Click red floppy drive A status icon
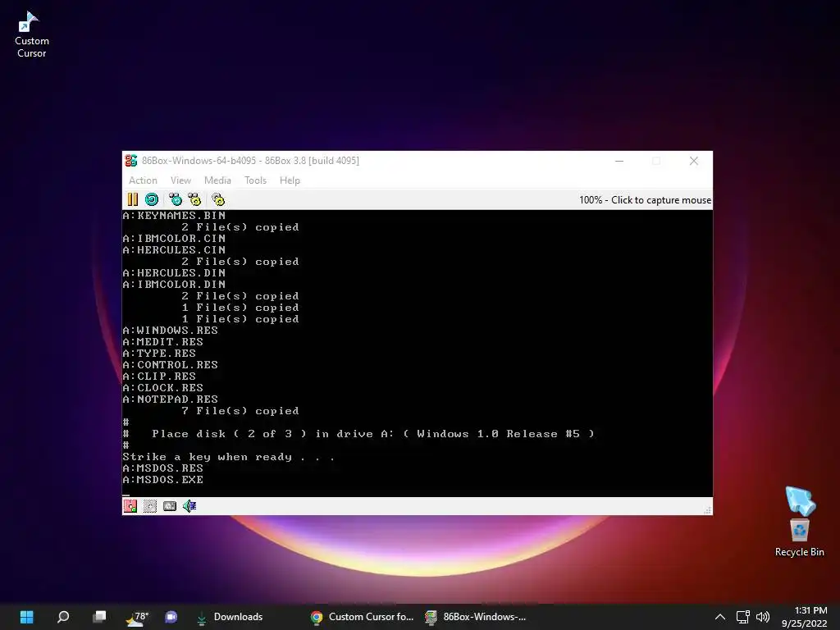 (130, 505)
